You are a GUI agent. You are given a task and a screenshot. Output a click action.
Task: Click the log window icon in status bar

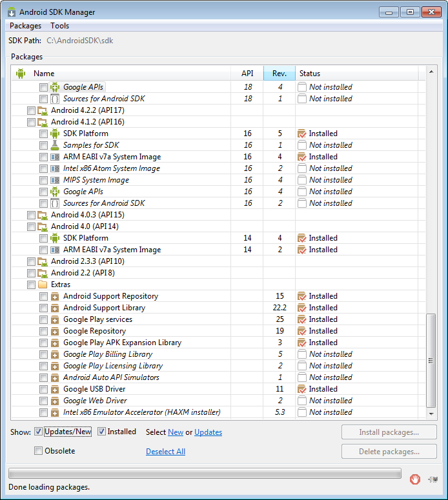click(433, 479)
